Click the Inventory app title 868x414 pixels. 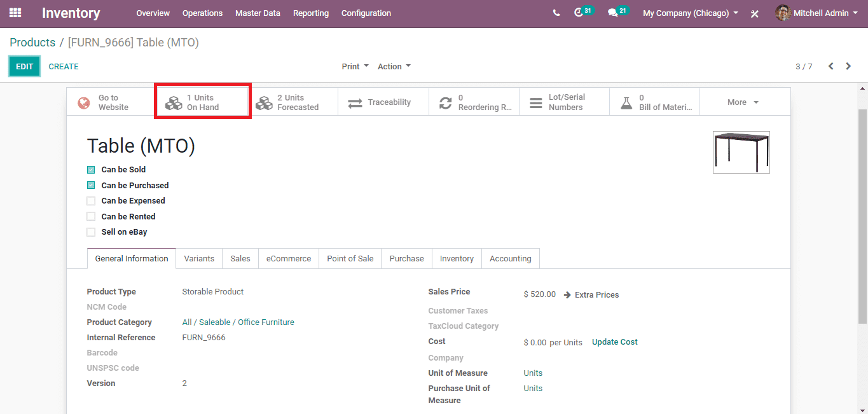tap(71, 13)
